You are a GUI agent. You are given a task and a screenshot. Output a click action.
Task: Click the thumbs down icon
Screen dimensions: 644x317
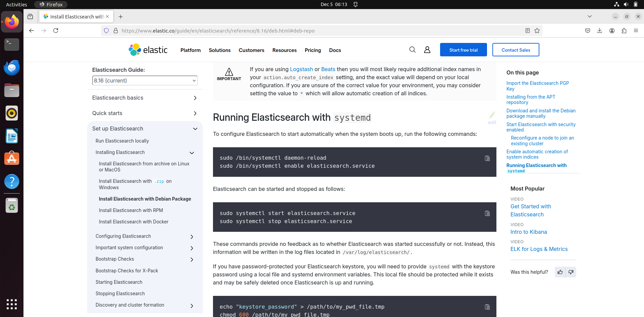click(x=571, y=272)
